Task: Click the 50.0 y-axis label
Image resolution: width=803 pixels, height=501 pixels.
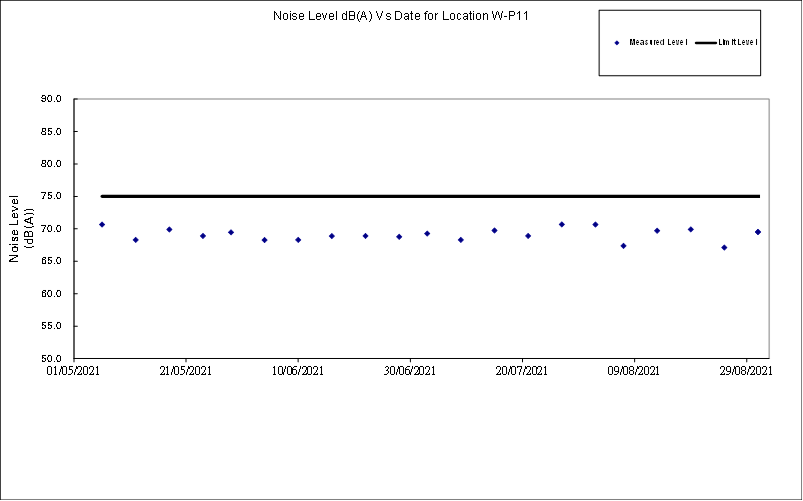Action: 52,358
